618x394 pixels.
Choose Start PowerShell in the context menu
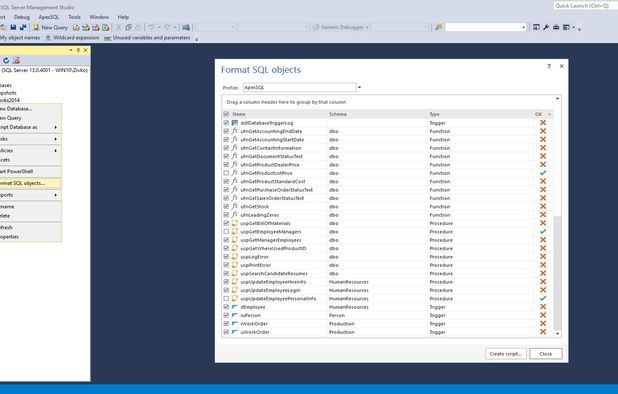click(x=30, y=171)
